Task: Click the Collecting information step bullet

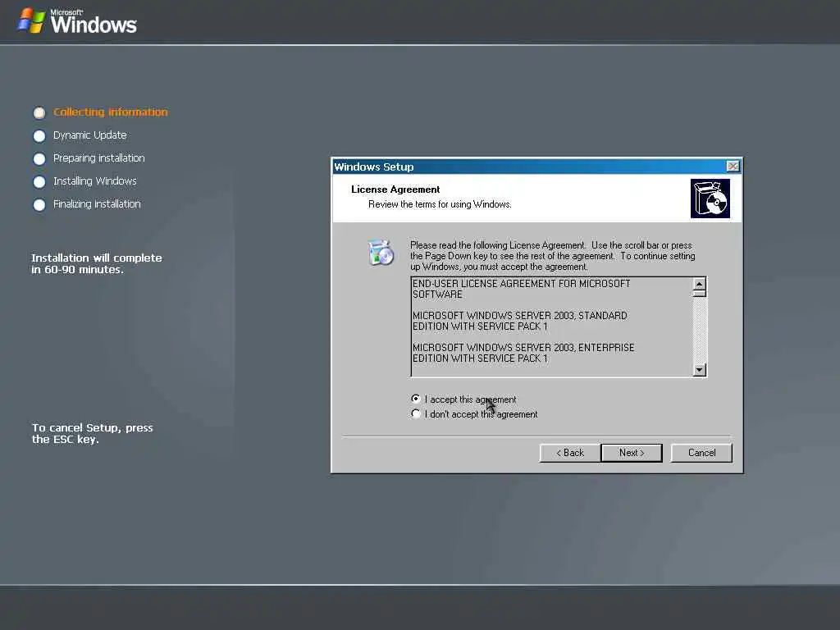Action: pos(39,113)
